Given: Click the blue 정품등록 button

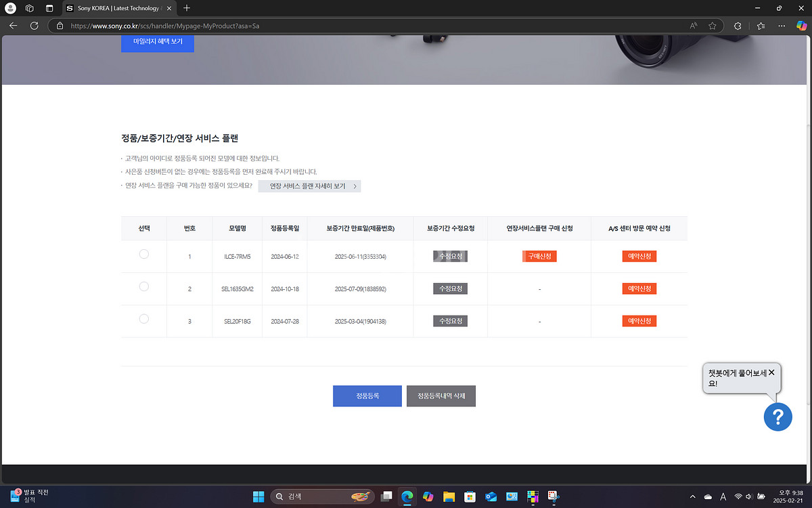Looking at the screenshot, I should coord(367,396).
